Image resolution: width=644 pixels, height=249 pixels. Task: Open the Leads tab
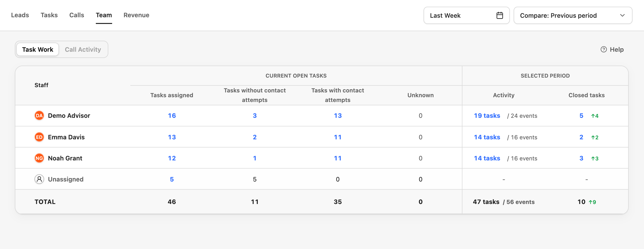20,15
